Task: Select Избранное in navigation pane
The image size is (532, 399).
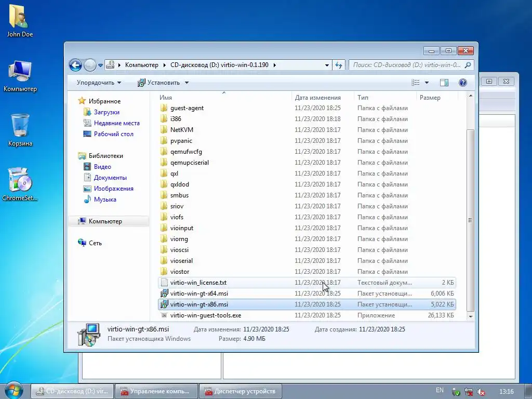Action: [x=104, y=101]
